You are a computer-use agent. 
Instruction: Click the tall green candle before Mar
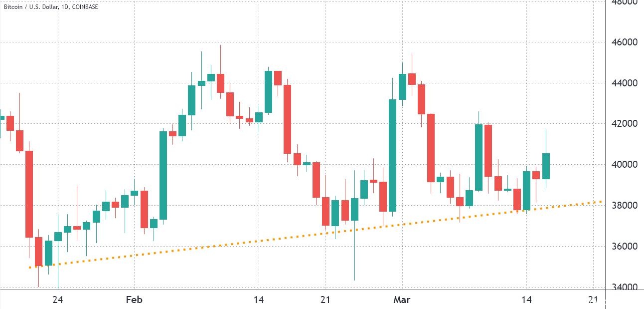[x=392, y=155]
